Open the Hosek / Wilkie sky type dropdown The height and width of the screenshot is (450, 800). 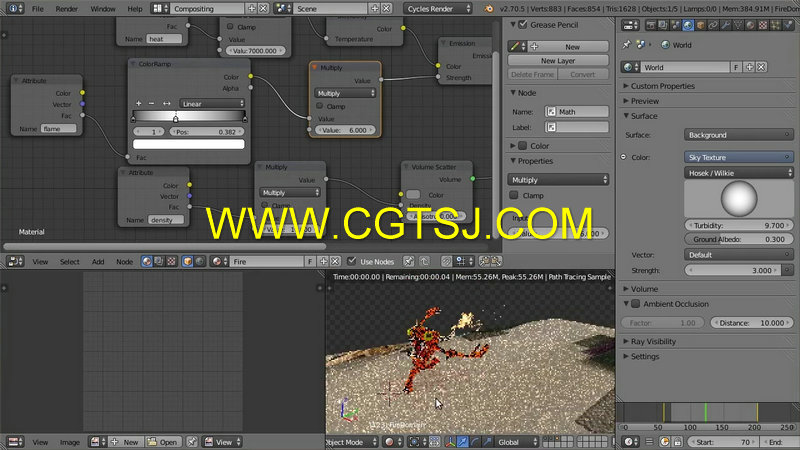tap(738, 173)
